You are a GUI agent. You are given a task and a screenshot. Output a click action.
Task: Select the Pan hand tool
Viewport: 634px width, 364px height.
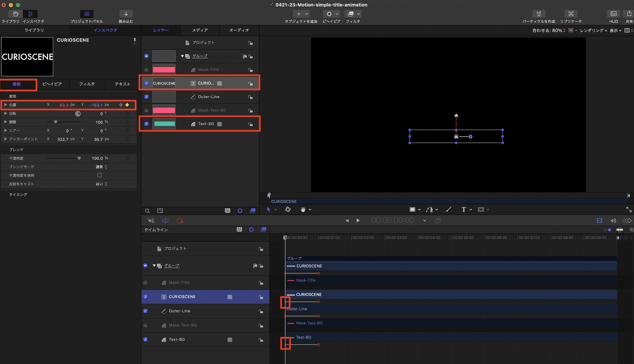(303, 209)
